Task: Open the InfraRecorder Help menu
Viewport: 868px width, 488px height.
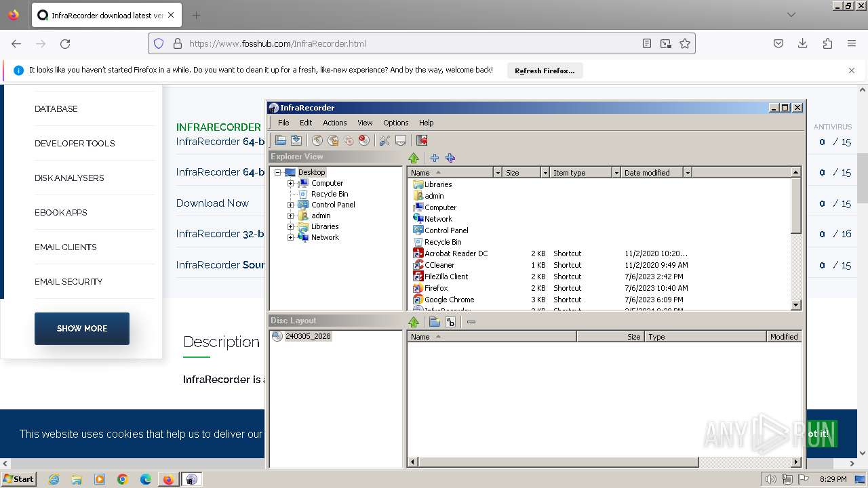Action: [x=426, y=123]
